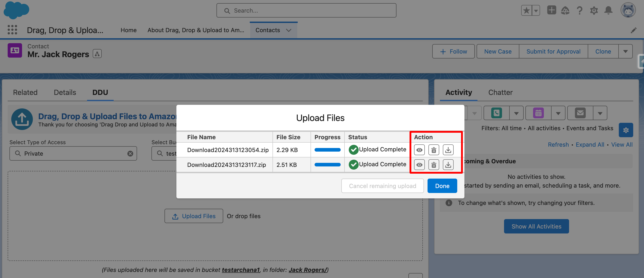Download the Download2024313123117.zip file
The width and height of the screenshot is (644, 278).
(x=448, y=165)
